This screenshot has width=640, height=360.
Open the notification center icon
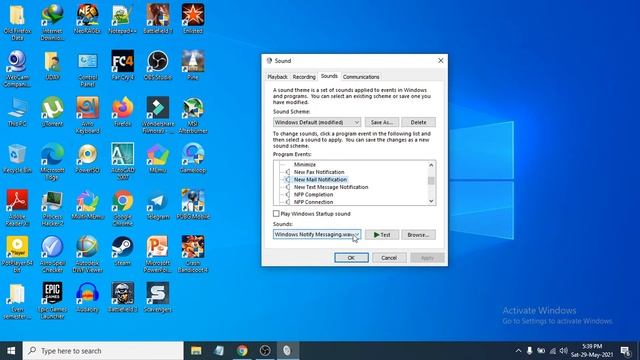(x=625, y=351)
